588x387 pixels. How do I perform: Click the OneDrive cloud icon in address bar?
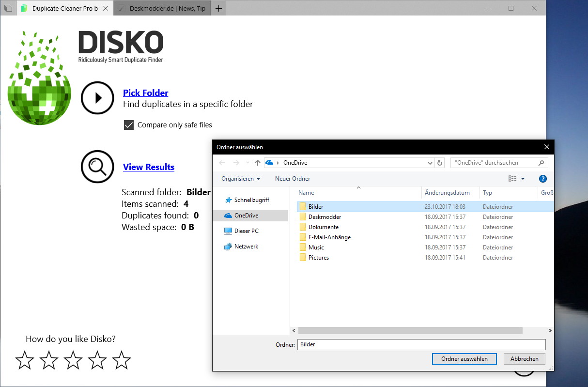point(270,163)
